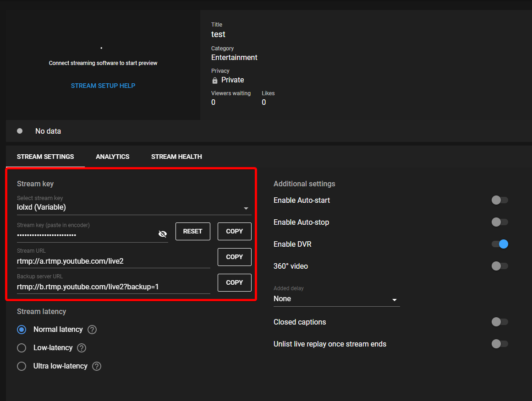Turn on 360° video mode
This screenshot has width=532, height=401.
[499, 266]
